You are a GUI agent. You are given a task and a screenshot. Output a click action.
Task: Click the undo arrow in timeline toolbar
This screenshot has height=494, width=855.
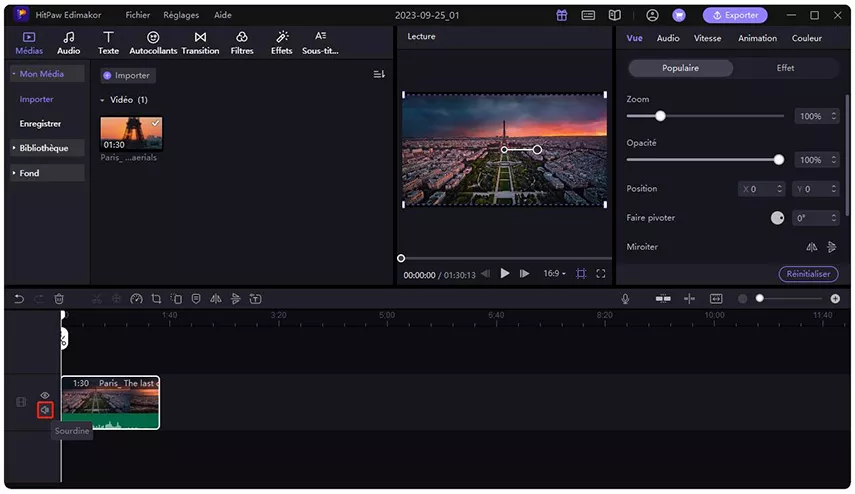19,299
